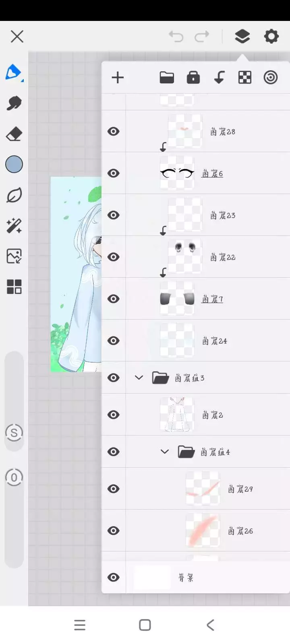Select the smudge tool

14,103
